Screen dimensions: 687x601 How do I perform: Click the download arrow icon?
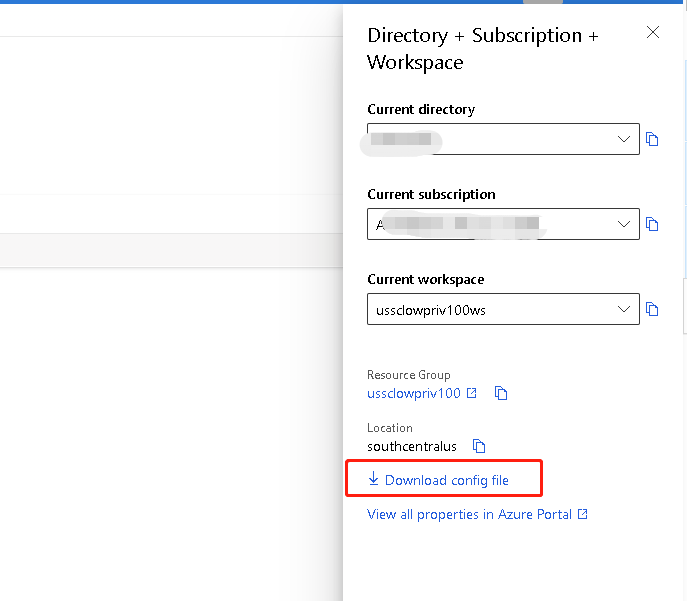pyautogui.click(x=374, y=480)
